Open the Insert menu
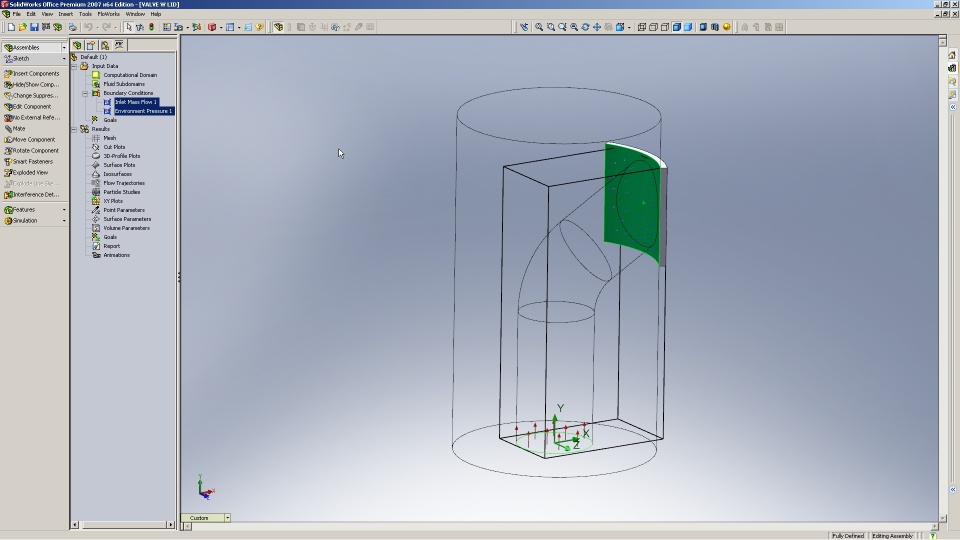The width and height of the screenshot is (960, 540). [66, 13]
